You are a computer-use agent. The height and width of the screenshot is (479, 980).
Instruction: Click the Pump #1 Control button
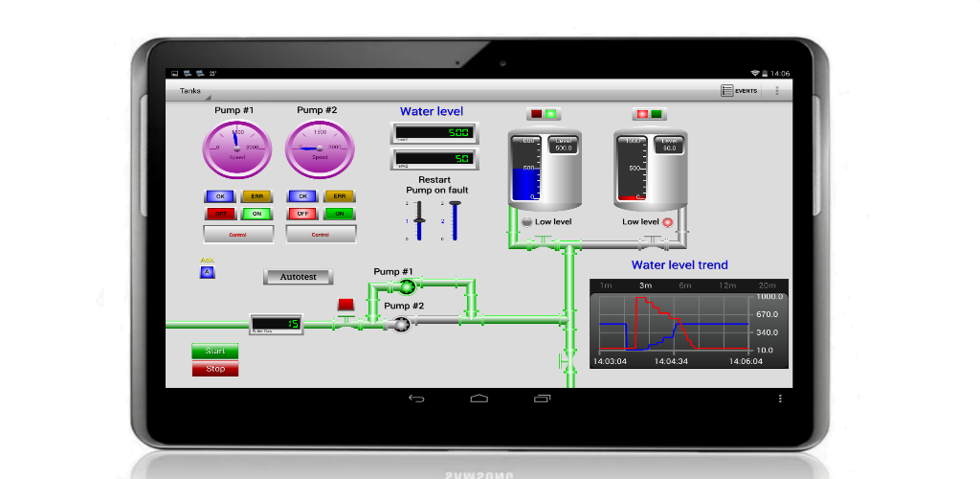(x=238, y=235)
